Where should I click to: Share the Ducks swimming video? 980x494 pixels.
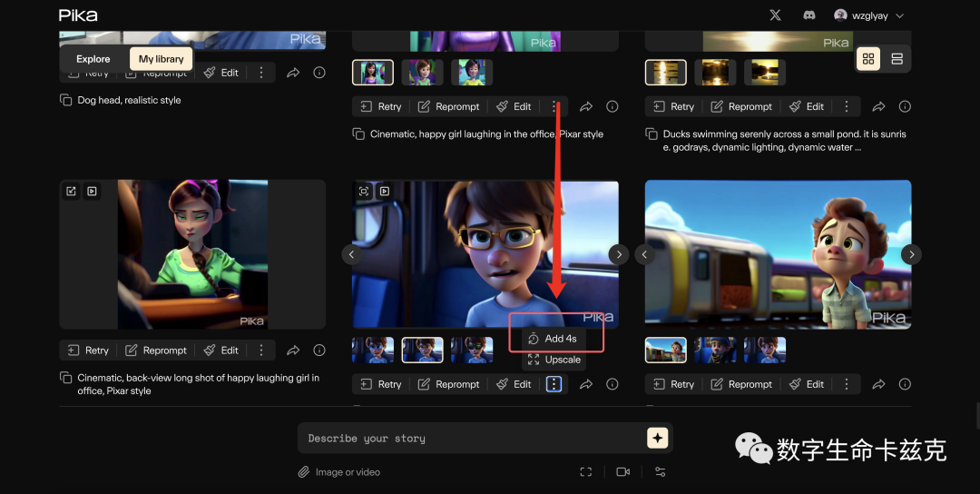click(878, 107)
